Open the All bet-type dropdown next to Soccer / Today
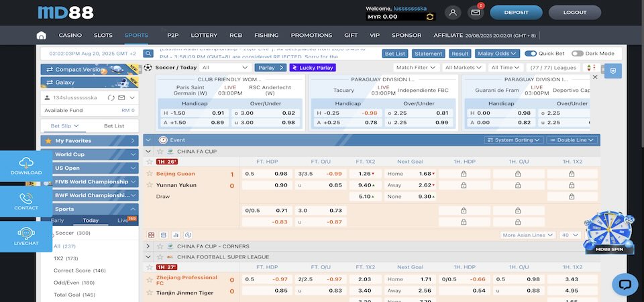The width and height of the screenshot is (644, 302). (x=225, y=67)
